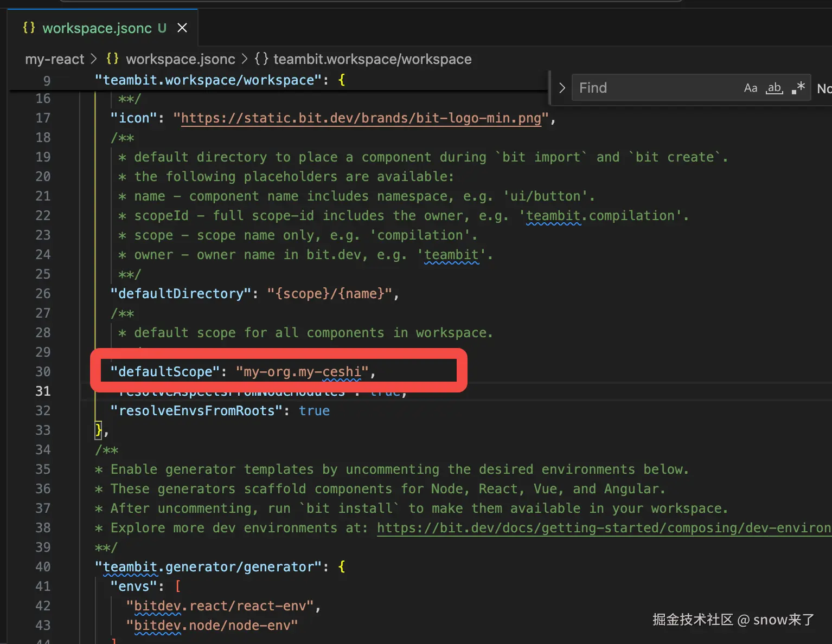Screen dimensions: 832x644
Task: Click line number 40 in the gutter
Action: point(43,567)
